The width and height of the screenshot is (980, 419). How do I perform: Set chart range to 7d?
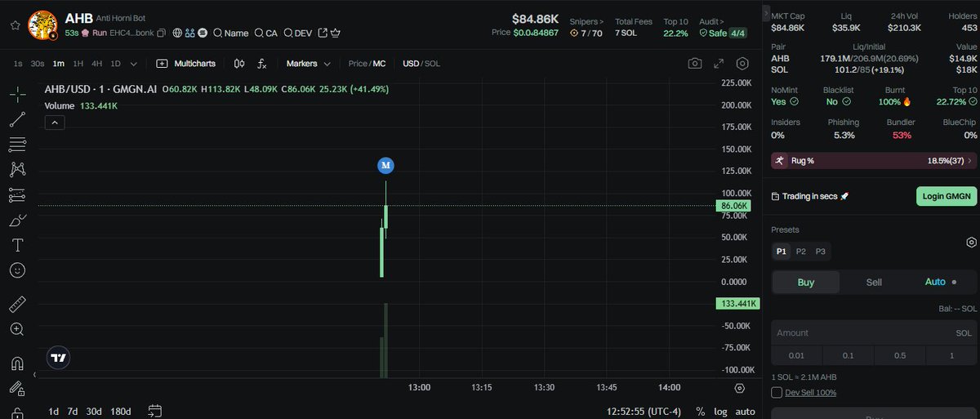click(73, 411)
